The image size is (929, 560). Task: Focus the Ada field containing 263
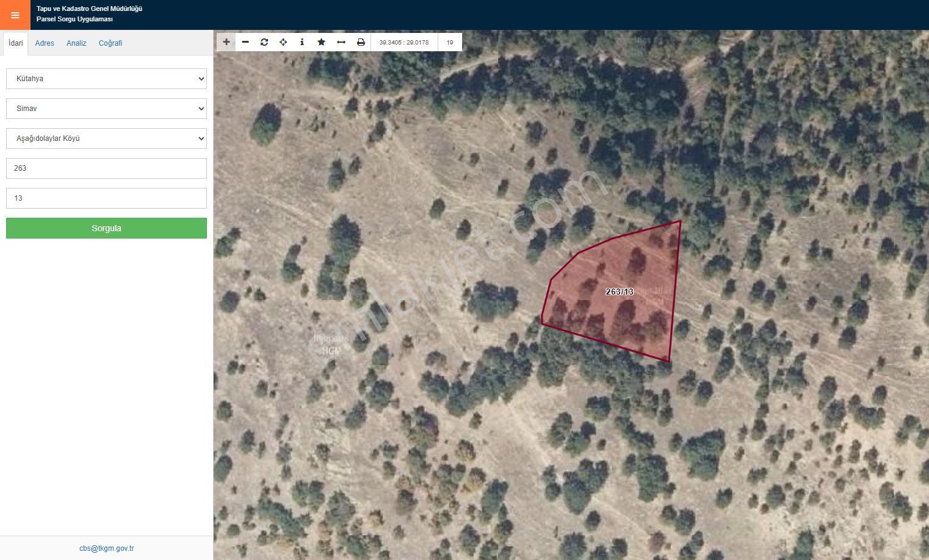coord(106,168)
